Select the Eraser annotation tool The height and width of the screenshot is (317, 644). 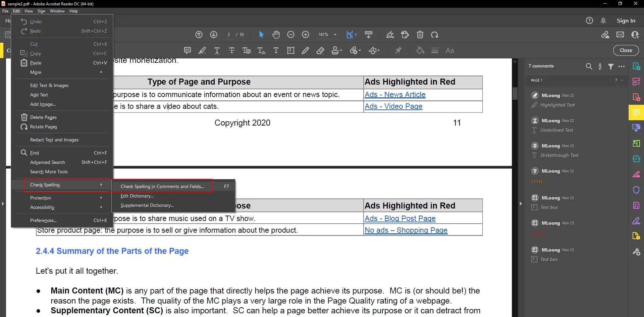(320, 50)
